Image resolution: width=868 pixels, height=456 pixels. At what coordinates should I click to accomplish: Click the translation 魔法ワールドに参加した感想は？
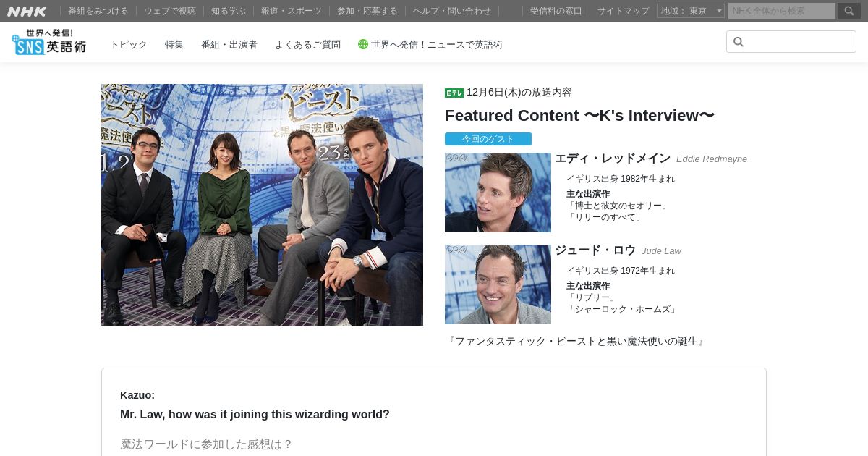pyautogui.click(x=206, y=444)
